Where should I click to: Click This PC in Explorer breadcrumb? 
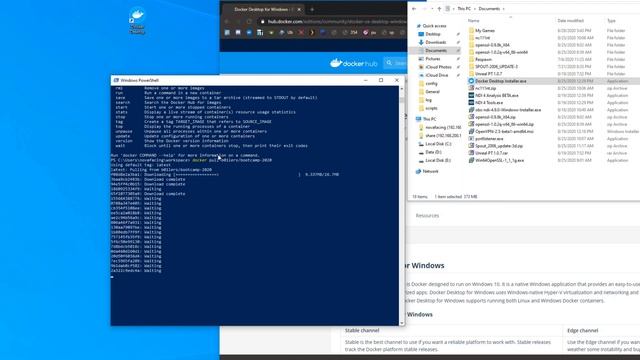pos(464,9)
